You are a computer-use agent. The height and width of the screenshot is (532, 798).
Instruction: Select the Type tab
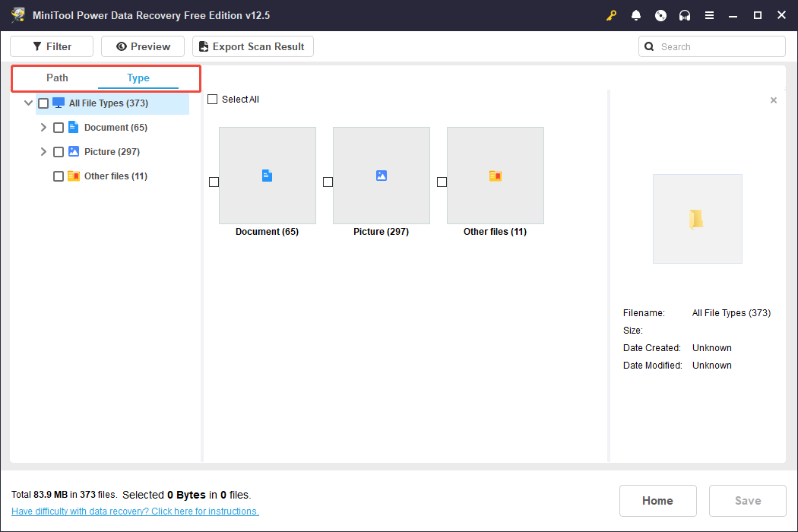(x=138, y=78)
